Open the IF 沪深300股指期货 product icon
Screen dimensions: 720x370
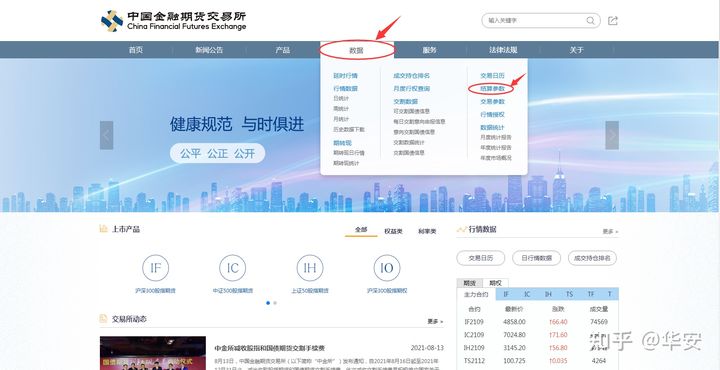pyautogui.click(x=155, y=268)
